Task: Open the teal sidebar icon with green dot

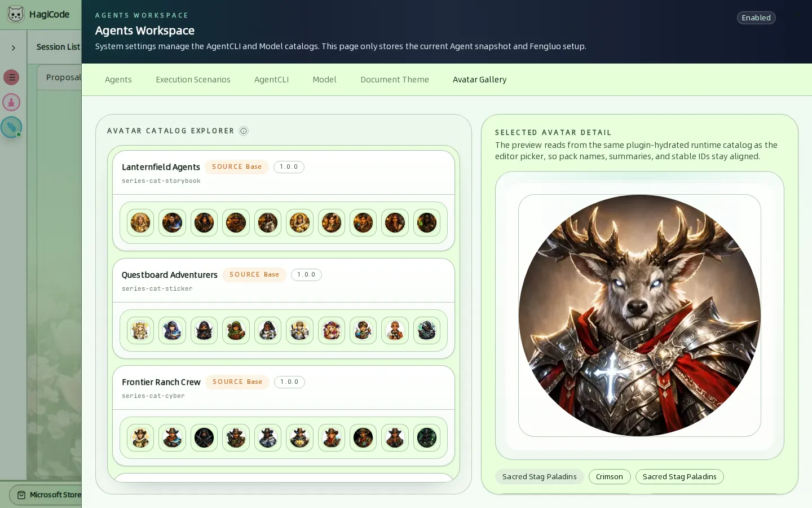Action: [11, 127]
